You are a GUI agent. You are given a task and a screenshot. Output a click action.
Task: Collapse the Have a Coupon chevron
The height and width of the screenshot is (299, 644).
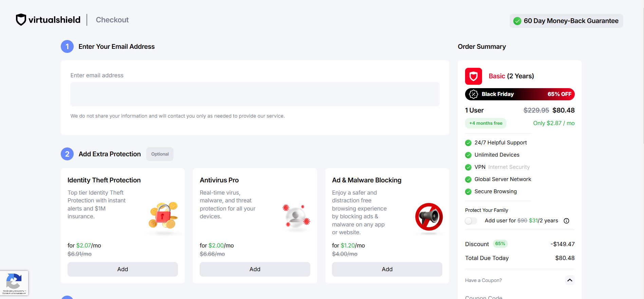point(570,280)
